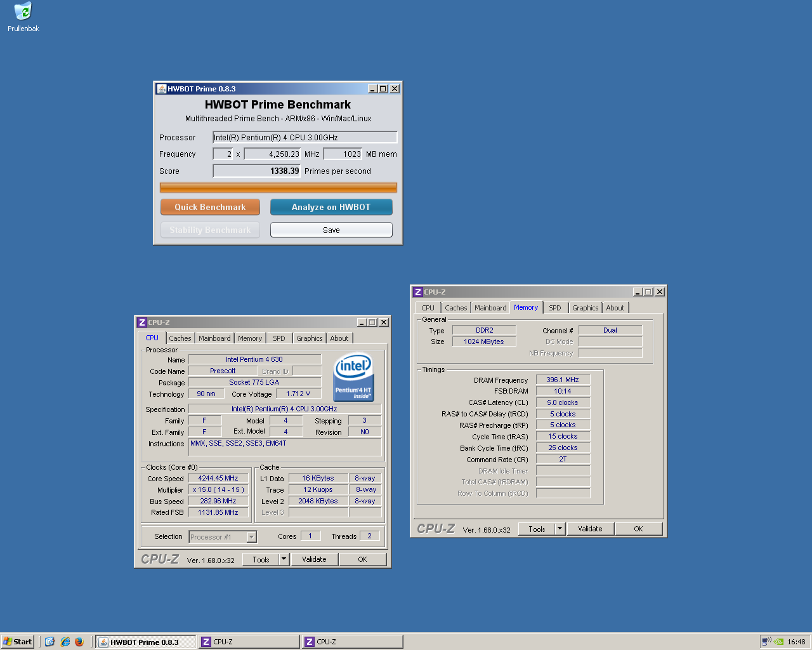
Task: Click Validate in right CPU-Z window
Action: click(590, 529)
